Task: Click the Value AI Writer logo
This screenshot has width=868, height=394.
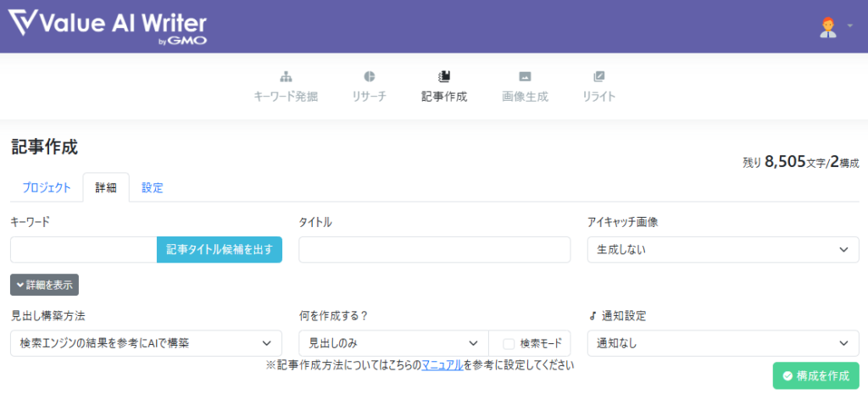Action: (x=108, y=25)
